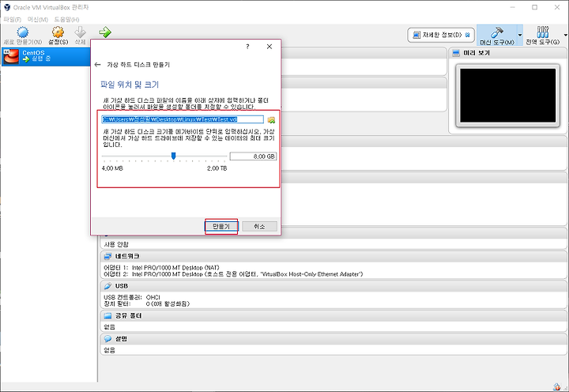Click the back arrow in the disk wizard
Image resolution: width=569 pixels, height=392 pixels.
[97, 65]
